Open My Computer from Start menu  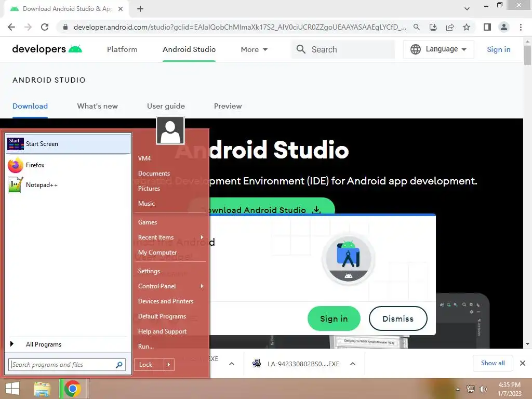(x=157, y=252)
